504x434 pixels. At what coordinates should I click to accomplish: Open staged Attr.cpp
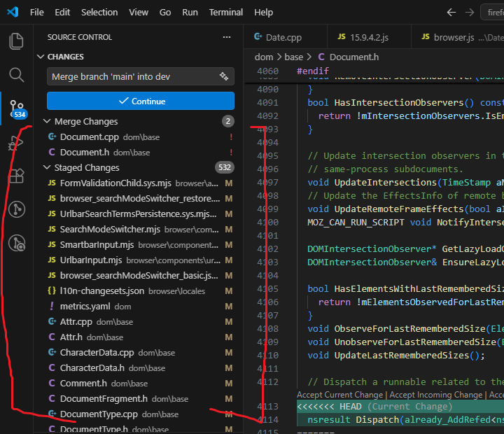[140, 322]
